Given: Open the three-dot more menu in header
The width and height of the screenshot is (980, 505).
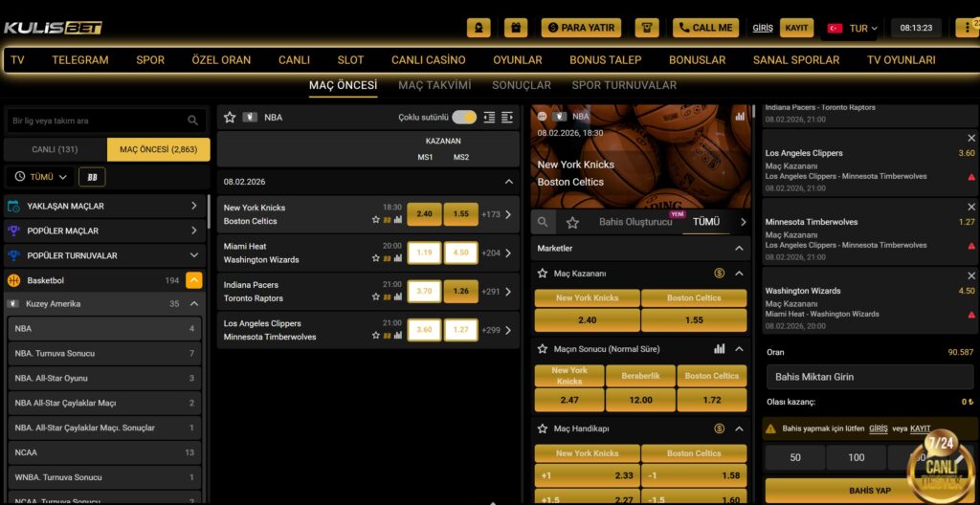Looking at the screenshot, I should pyautogui.click(x=967, y=28).
